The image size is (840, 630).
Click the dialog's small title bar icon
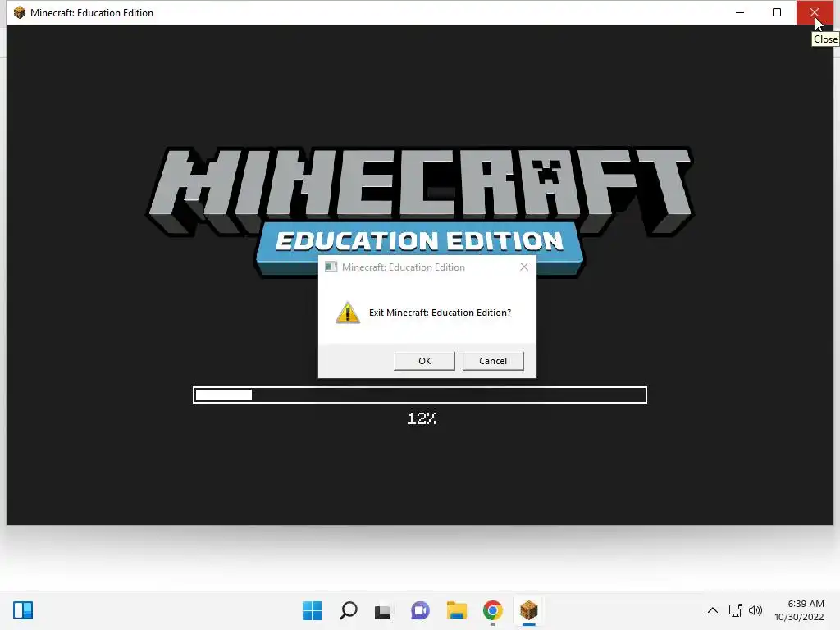pos(331,267)
